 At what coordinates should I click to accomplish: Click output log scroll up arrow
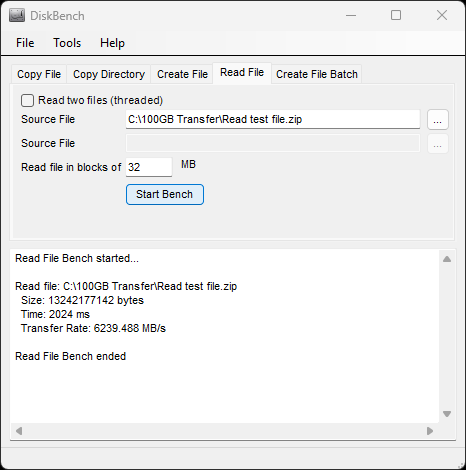[447, 259]
